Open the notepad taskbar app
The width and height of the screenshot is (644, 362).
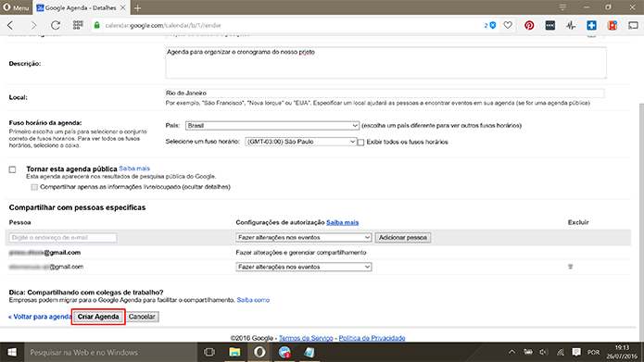coord(309,352)
